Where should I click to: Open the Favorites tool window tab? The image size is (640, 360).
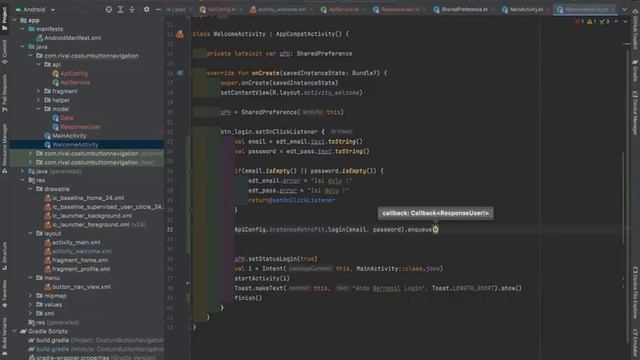coord(4,293)
